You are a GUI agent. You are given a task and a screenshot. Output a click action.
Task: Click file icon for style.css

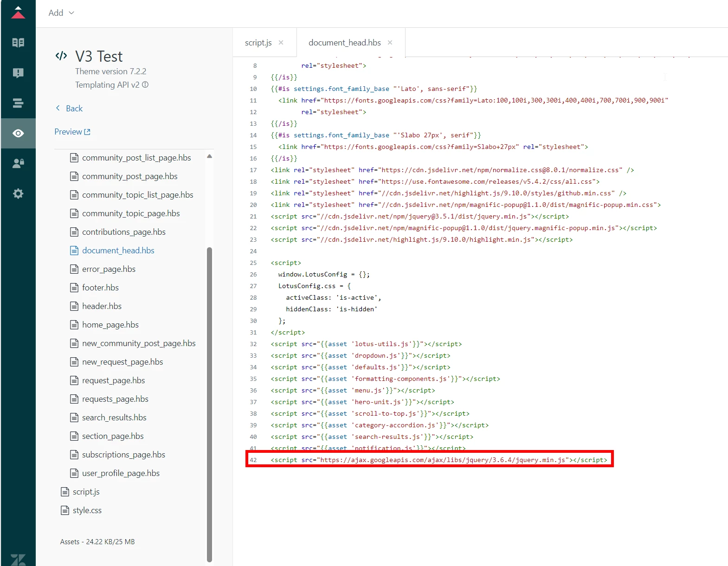(x=64, y=510)
